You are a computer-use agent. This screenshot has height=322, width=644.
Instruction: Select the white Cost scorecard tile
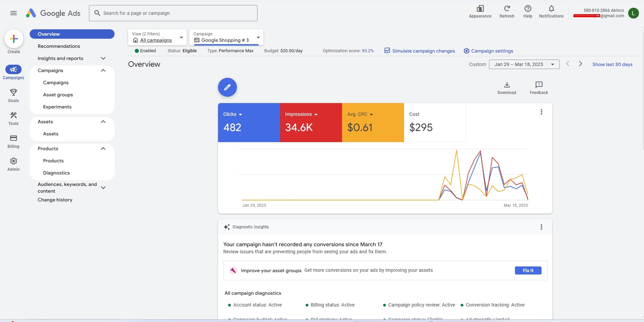435,123
